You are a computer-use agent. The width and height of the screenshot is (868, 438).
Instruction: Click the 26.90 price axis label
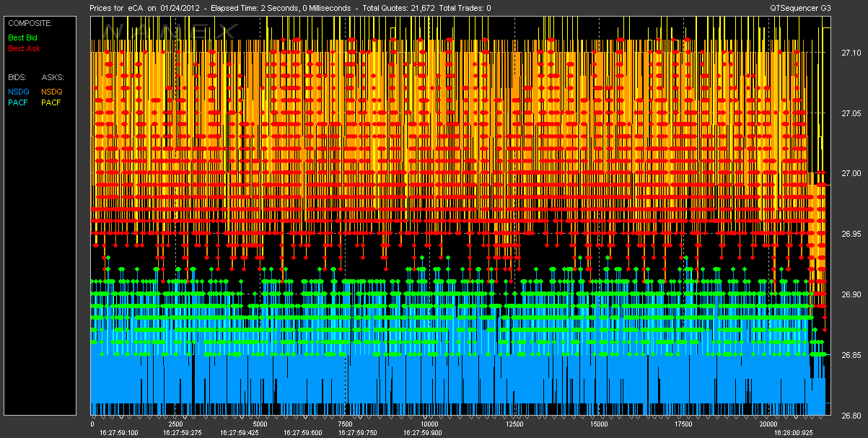851,295
